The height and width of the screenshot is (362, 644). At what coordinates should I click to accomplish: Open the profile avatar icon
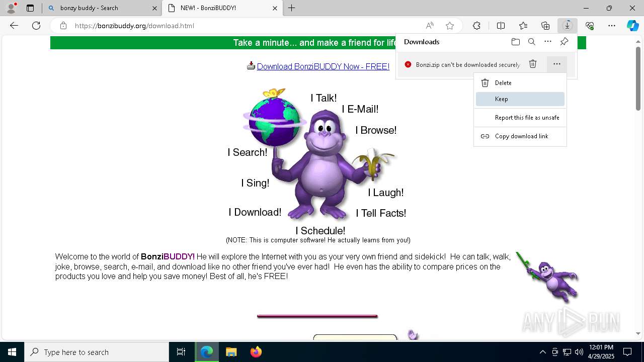pos(11,8)
